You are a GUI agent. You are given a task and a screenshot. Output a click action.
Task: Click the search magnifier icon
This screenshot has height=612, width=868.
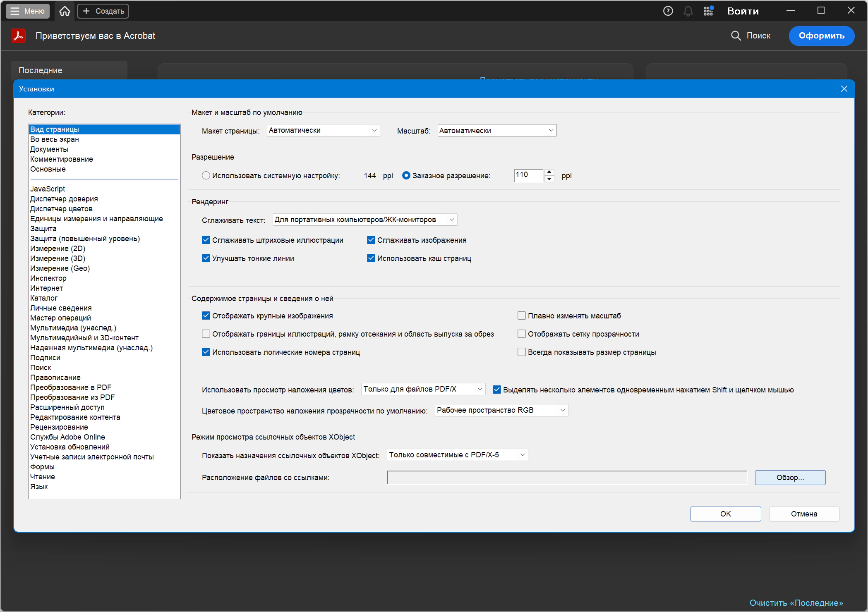(736, 36)
